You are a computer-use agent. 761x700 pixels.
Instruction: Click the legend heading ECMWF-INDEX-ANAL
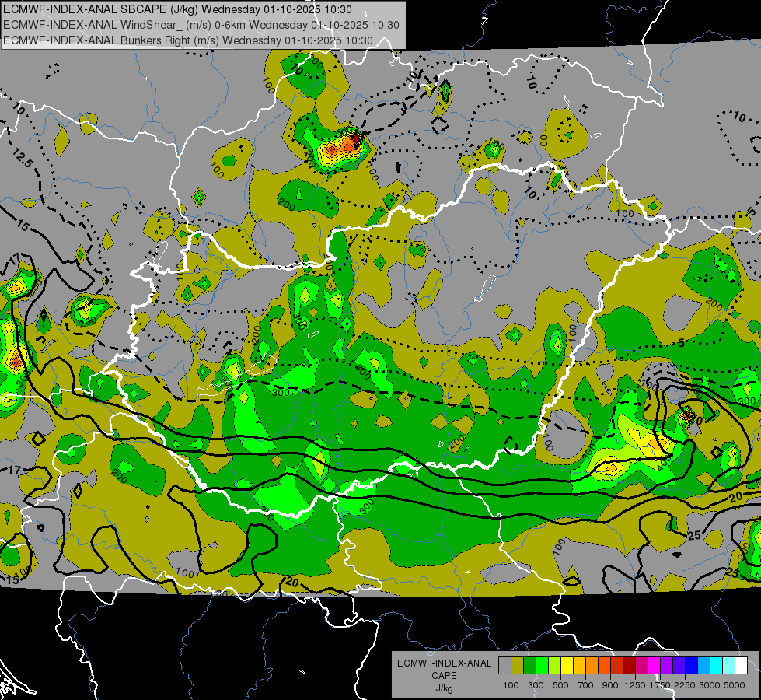[444, 663]
